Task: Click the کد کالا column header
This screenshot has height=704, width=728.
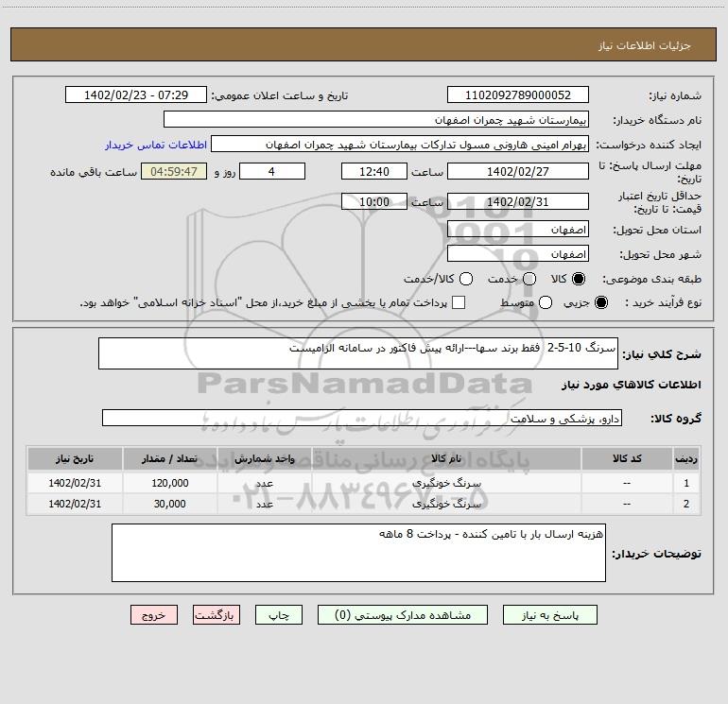Action: [x=627, y=459]
